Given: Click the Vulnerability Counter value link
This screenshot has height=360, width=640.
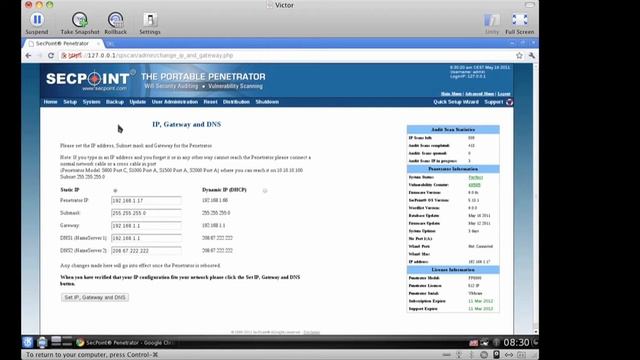Looking at the screenshot, I should (x=474, y=185).
